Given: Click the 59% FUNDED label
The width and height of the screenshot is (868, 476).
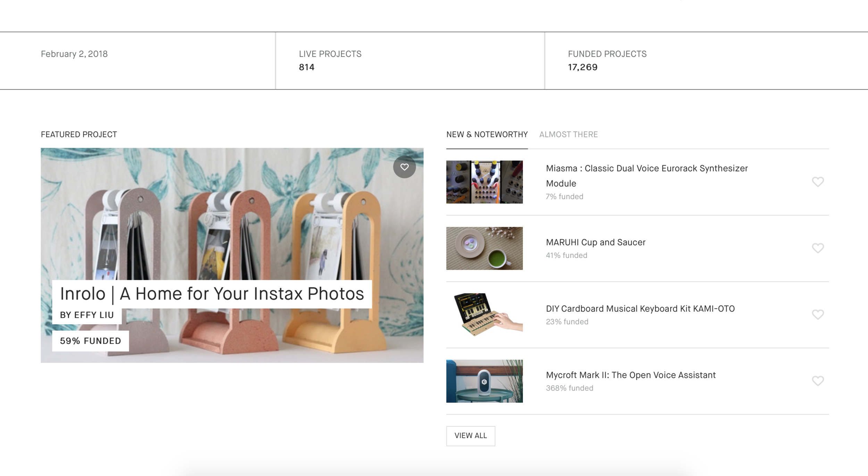Looking at the screenshot, I should (x=91, y=341).
